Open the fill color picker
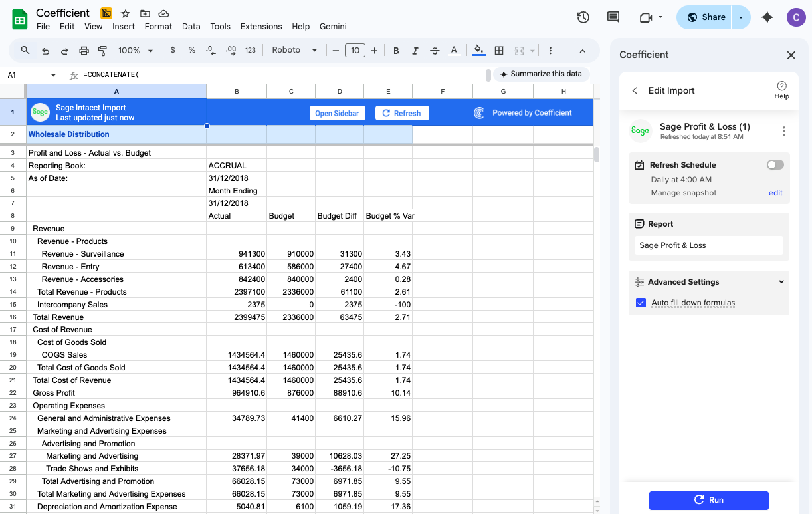Image resolution: width=812 pixels, height=514 pixels. pos(478,50)
